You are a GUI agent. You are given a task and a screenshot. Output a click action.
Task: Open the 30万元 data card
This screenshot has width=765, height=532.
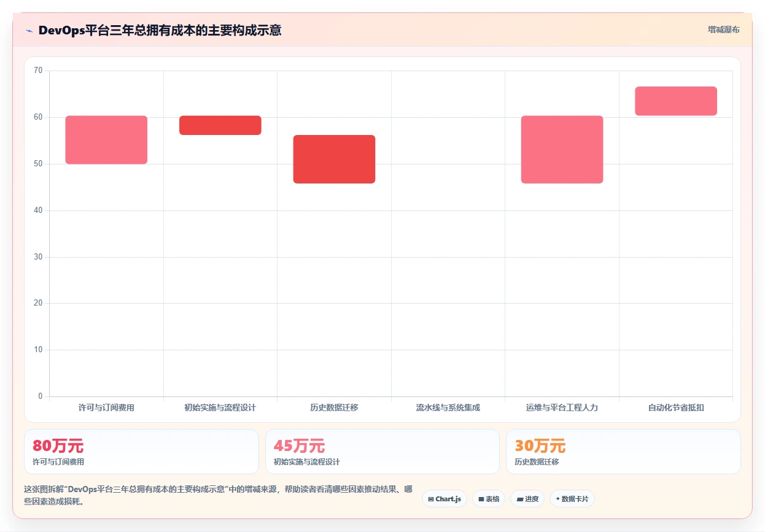point(623,452)
